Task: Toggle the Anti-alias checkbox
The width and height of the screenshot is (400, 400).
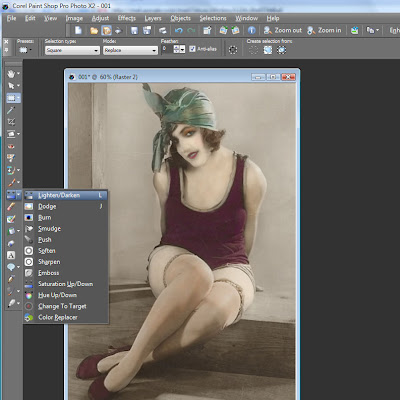Action: [192, 49]
